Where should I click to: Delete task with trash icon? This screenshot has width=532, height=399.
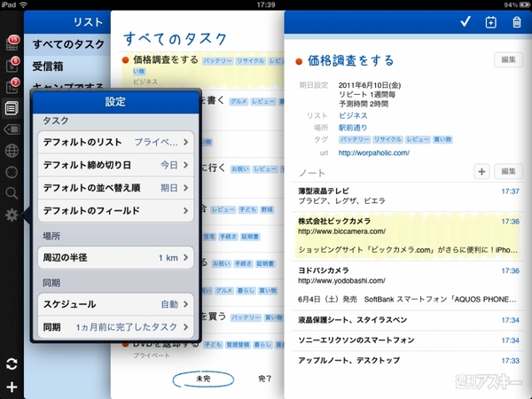(516, 22)
